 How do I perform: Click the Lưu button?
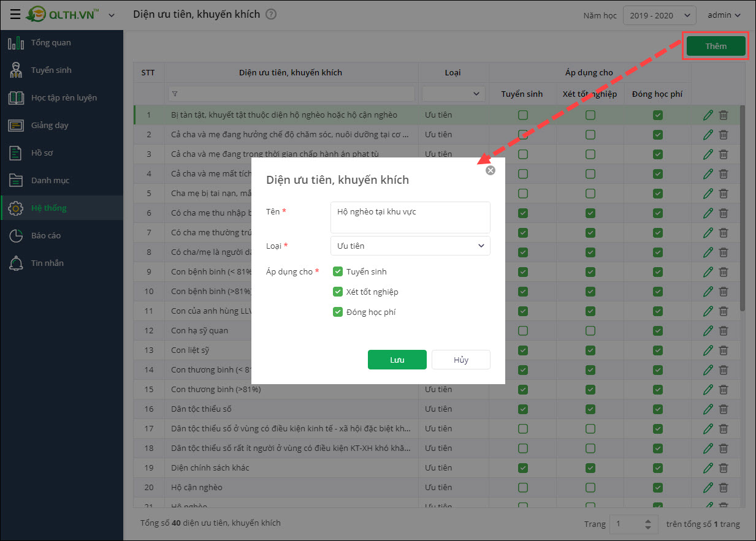tap(397, 360)
